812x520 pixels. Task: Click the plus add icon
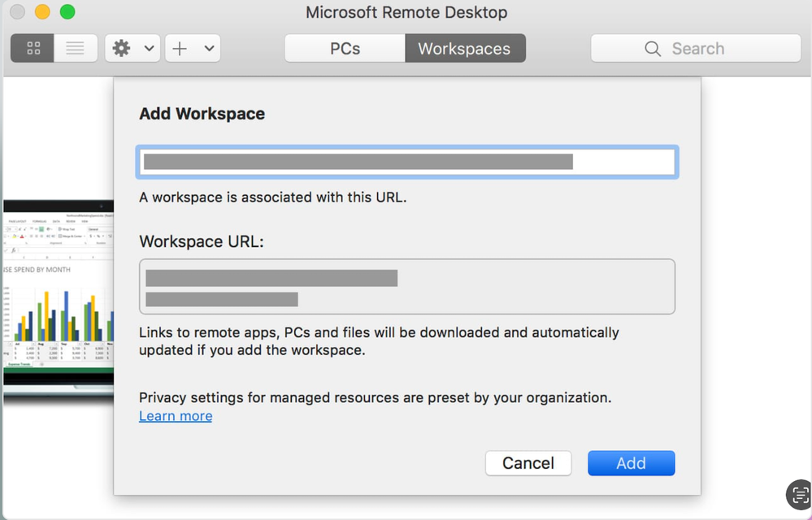(180, 48)
